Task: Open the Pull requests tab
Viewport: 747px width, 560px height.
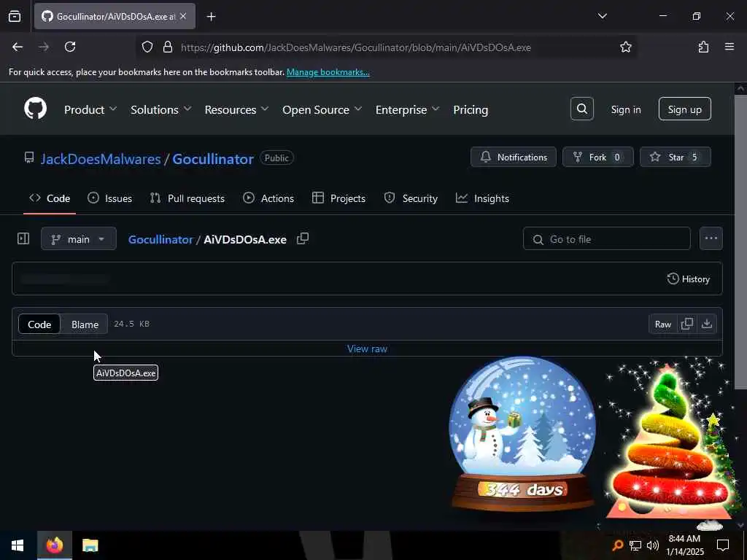Action: point(187,198)
